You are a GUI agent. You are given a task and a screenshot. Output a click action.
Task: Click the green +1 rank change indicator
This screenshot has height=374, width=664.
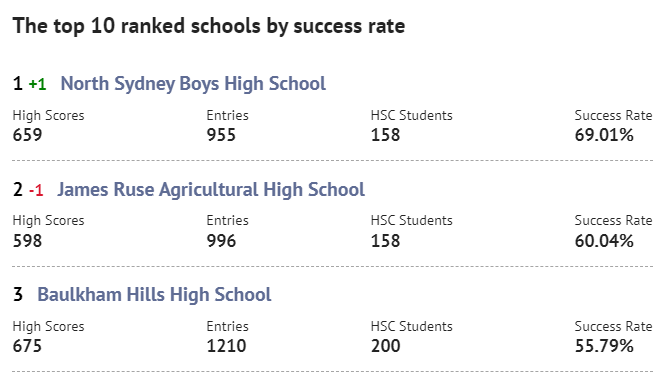click(37, 85)
